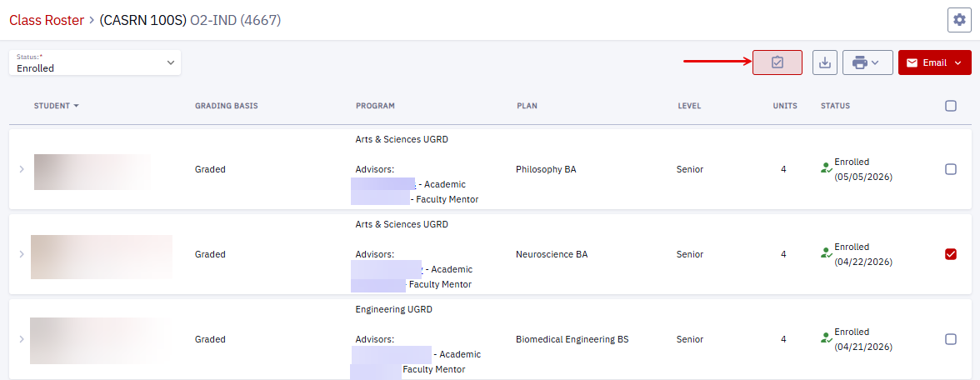Click the Philosophy BA plan text
Viewport: 980px width, 380px height.
(547, 169)
